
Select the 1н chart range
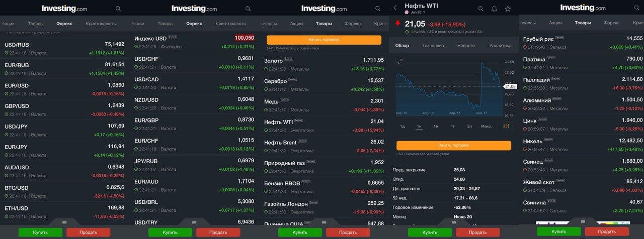tap(419, 126)
